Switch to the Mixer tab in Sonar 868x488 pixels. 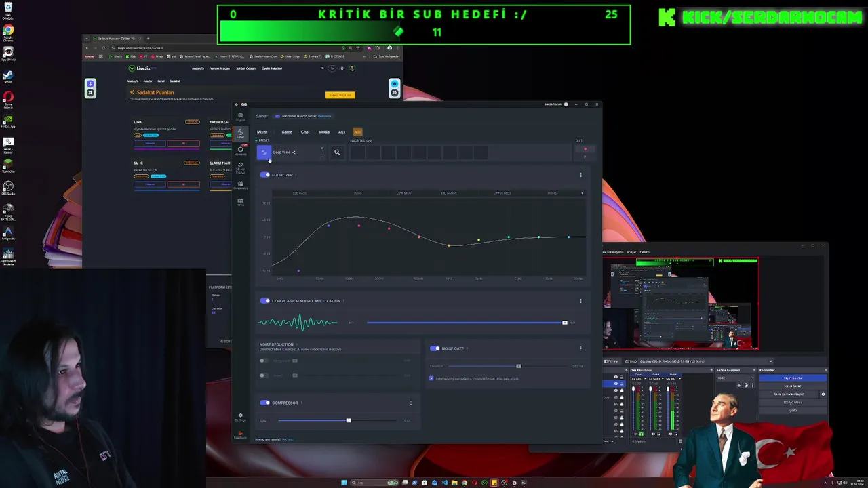point(262,132)
